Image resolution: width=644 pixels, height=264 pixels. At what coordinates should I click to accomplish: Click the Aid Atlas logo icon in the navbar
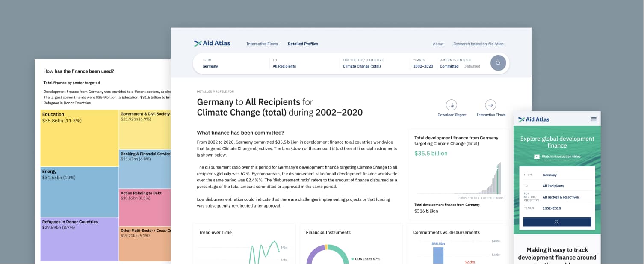click(x=198, y=43)
